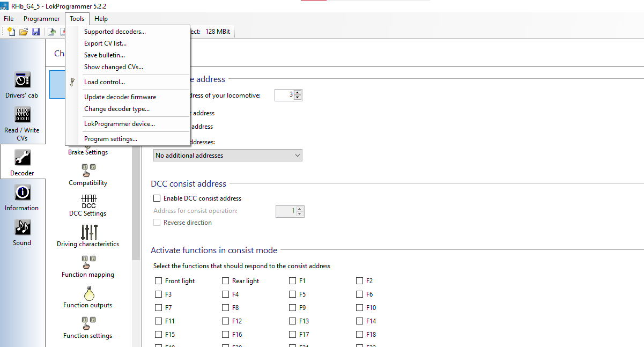Open Program settings... entry
The width and height of the screenshot is (644, 347).
click(128, 139)
